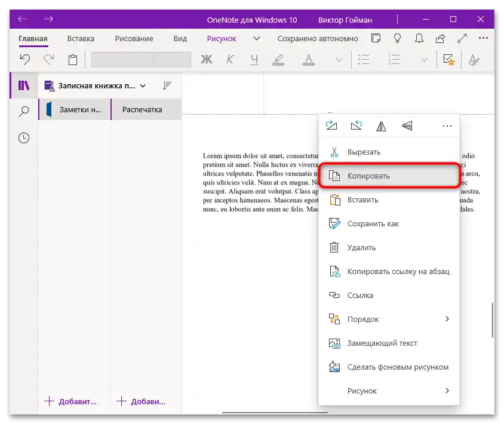The width and height of the screenshot is (504, 424).
Task: Rotate the picture right 90° from the context menu
Action: click(x=331, y=125)
